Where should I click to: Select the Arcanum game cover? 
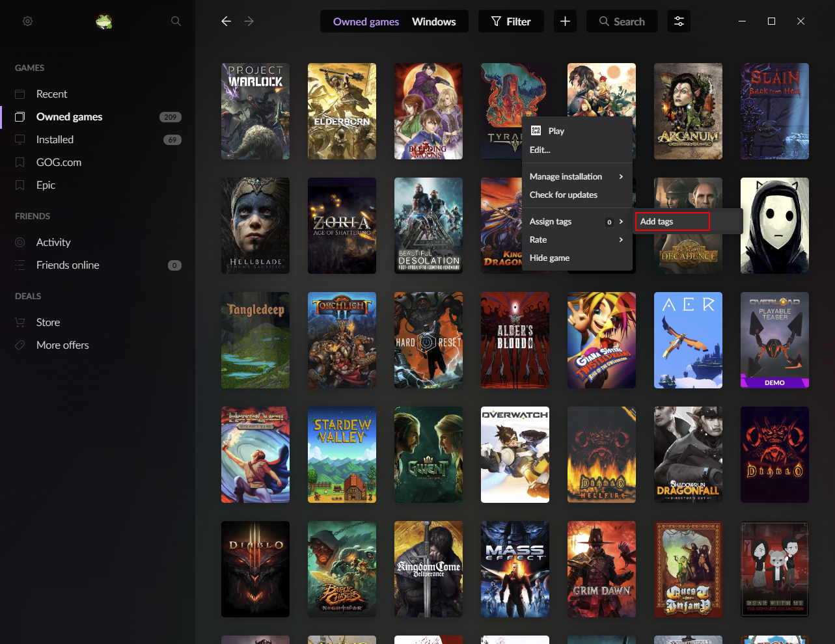688,111
